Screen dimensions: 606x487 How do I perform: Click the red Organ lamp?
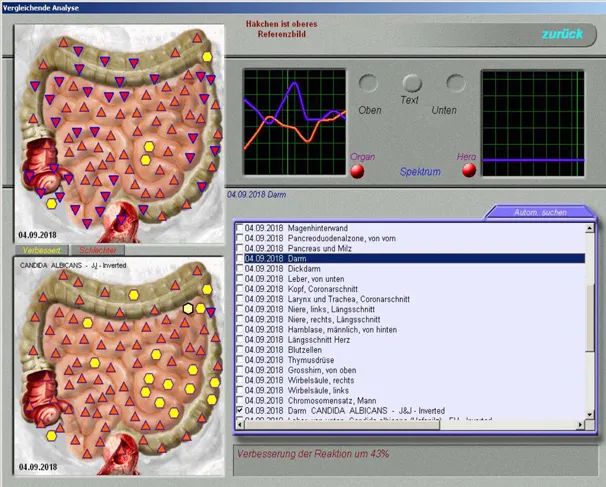[358, 171]
